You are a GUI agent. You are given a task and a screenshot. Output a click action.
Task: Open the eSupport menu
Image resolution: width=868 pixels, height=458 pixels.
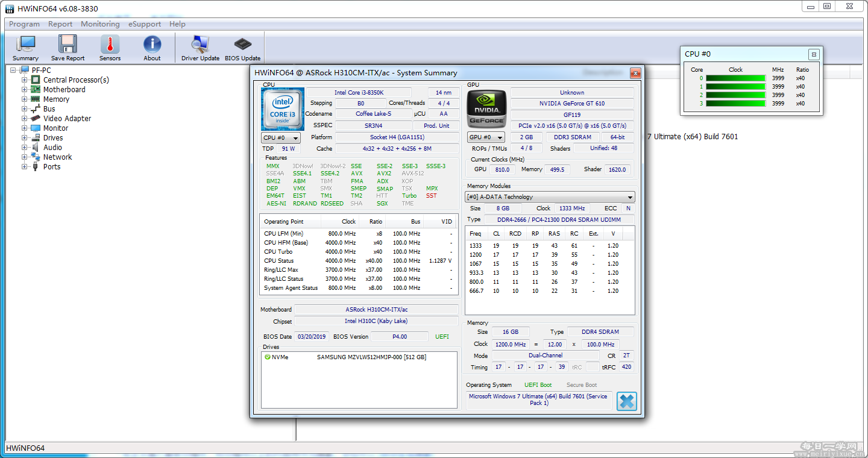coord(145,24)
